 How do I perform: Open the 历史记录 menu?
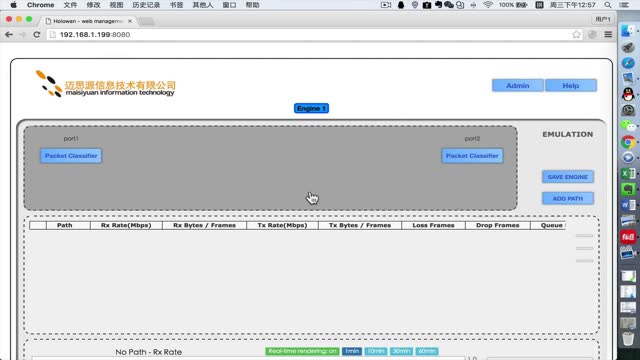146,5
